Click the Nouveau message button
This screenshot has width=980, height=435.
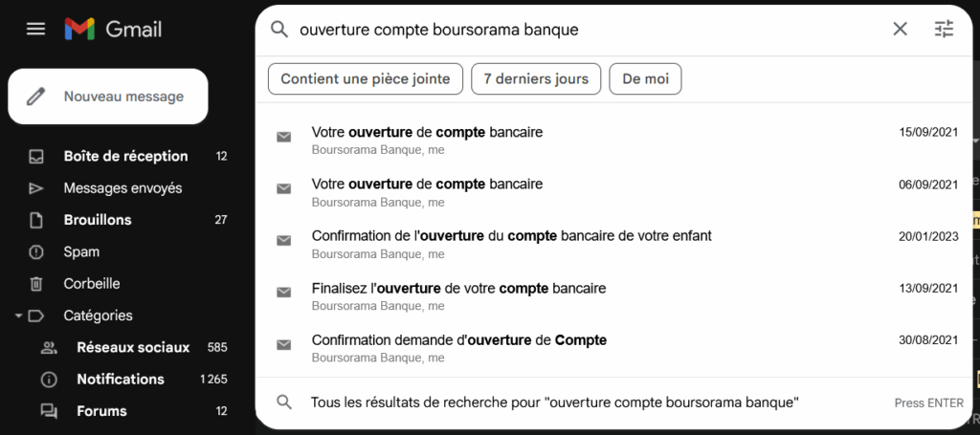pyautogui.click(x=108, y=97)
